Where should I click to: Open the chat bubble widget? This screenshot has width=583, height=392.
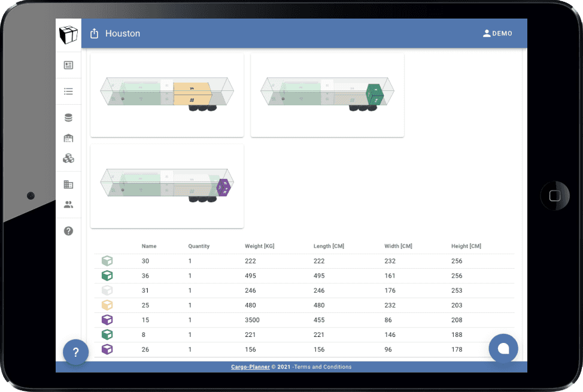[503, 348]
